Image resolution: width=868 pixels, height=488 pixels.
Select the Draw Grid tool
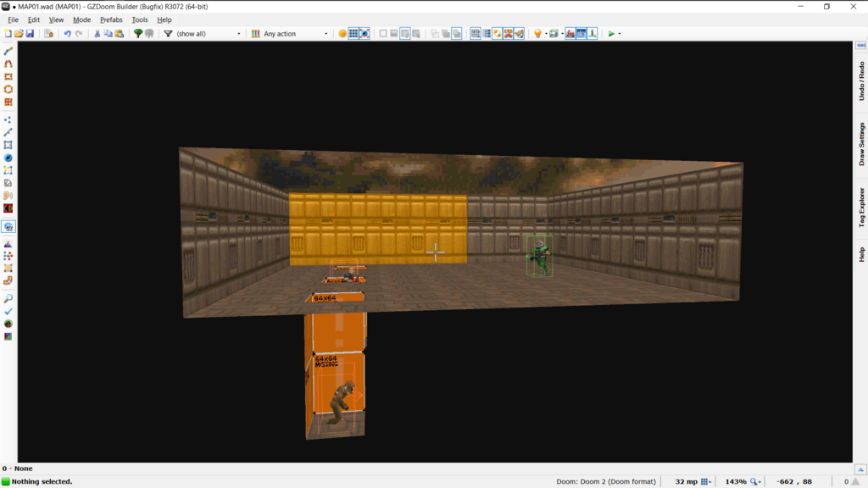pyautogui.click(x=8, y=102)
